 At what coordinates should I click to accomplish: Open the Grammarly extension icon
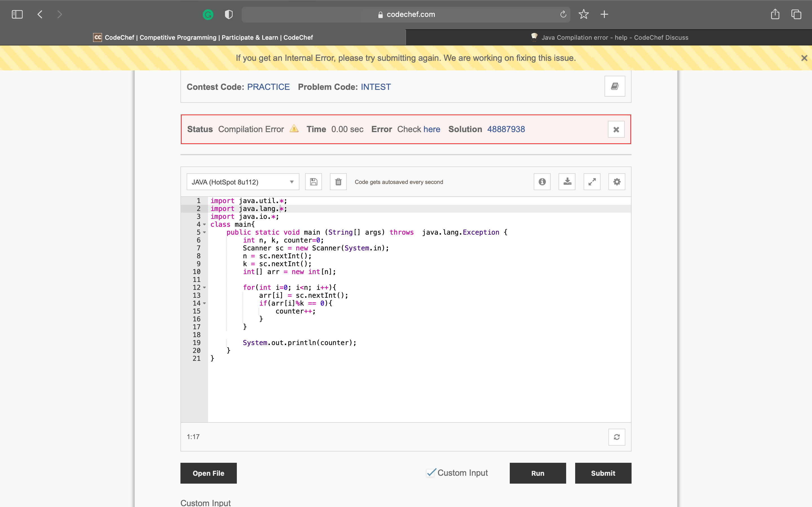pyautogui.click(x=208, y=14)
